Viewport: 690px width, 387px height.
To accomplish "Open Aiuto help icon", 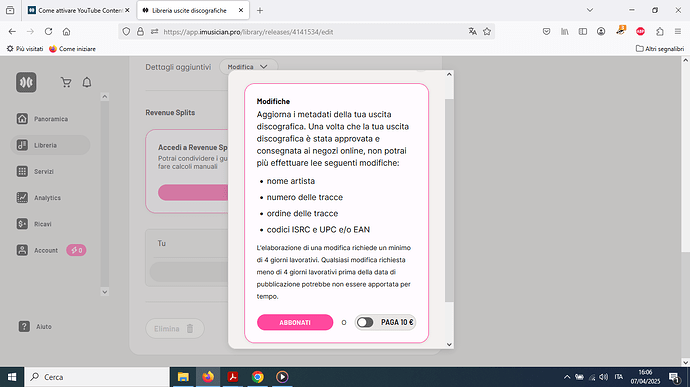I will 24,326.
